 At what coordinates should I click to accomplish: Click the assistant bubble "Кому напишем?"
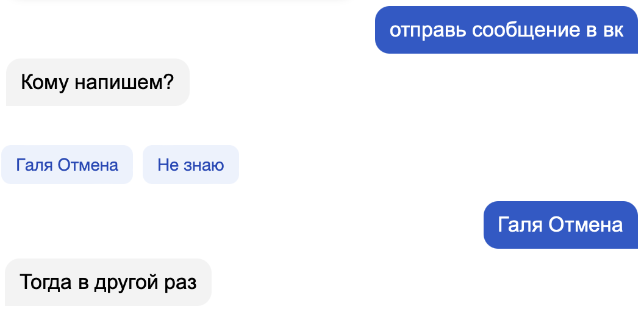[x=98, y=82]
